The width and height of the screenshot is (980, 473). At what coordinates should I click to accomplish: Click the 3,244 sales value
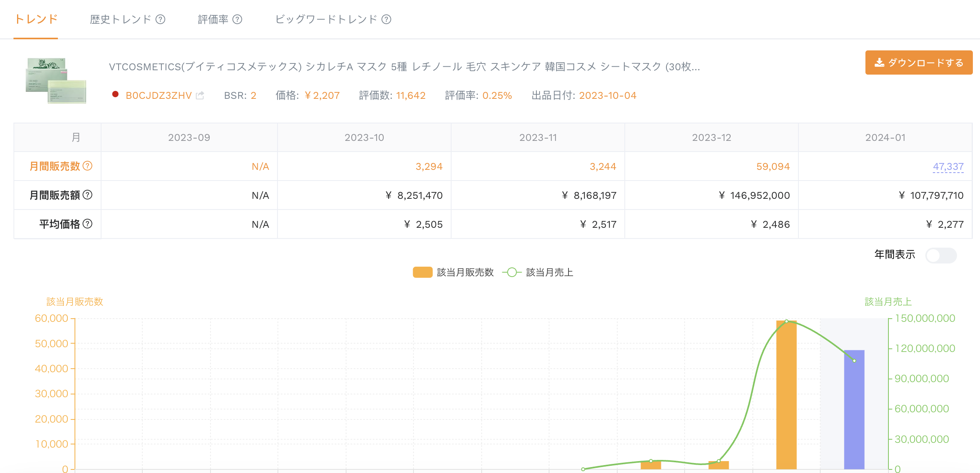(x=603, y=166)
